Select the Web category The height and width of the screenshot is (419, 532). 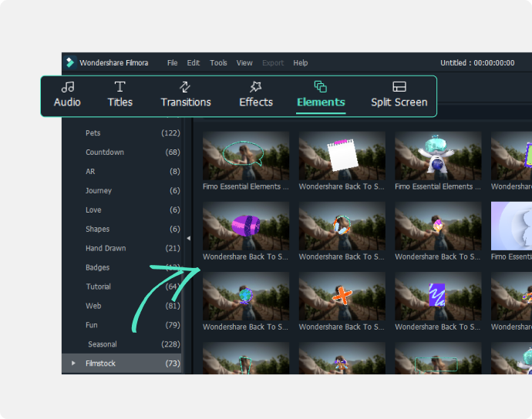tap(93, 306)
